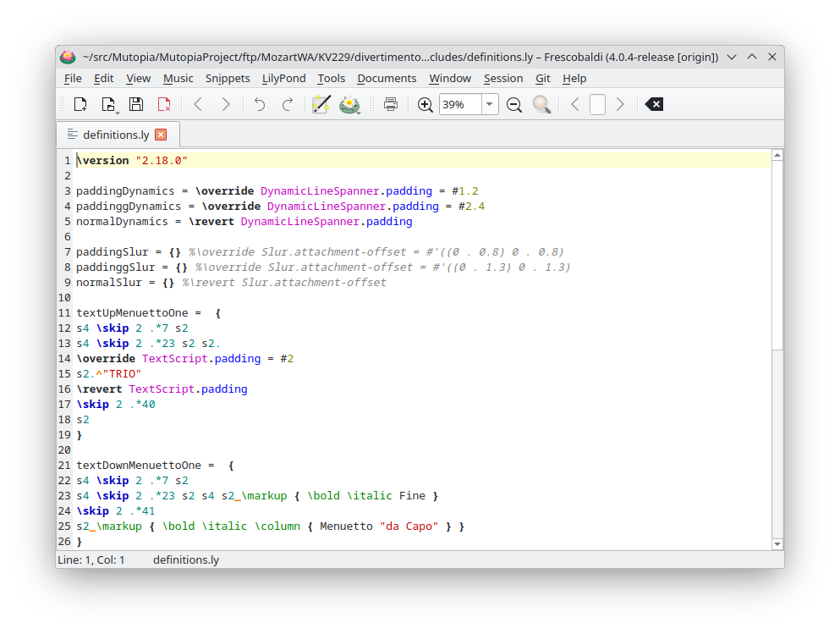Click definitions.ly in the status bar
Image resolution: width=840 pixels, height=634 pixels.
tap(186, 560)
